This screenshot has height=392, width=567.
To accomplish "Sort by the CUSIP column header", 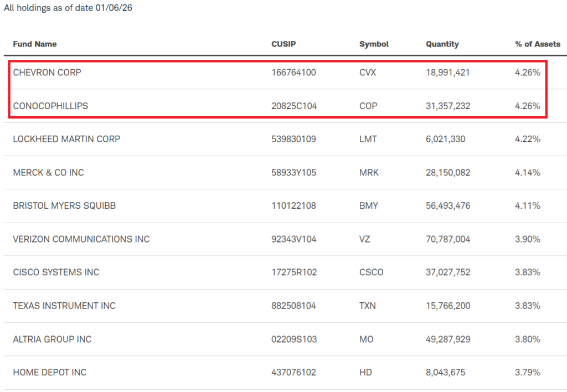I will pyautogui.click(x=283, y=44).
